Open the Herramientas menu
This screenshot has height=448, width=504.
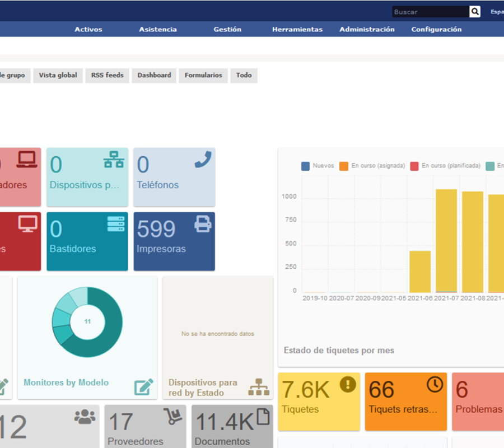coord(297,29)
